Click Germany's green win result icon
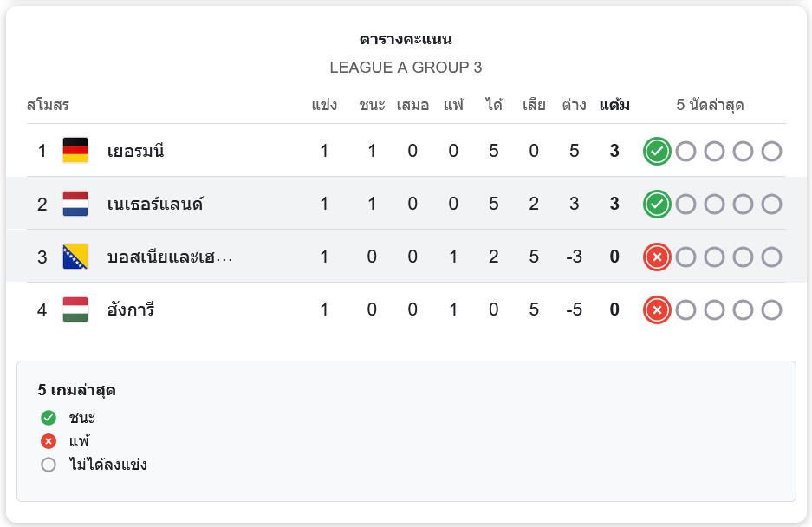This screenshot has width=812, height=527. coord(657,152)
